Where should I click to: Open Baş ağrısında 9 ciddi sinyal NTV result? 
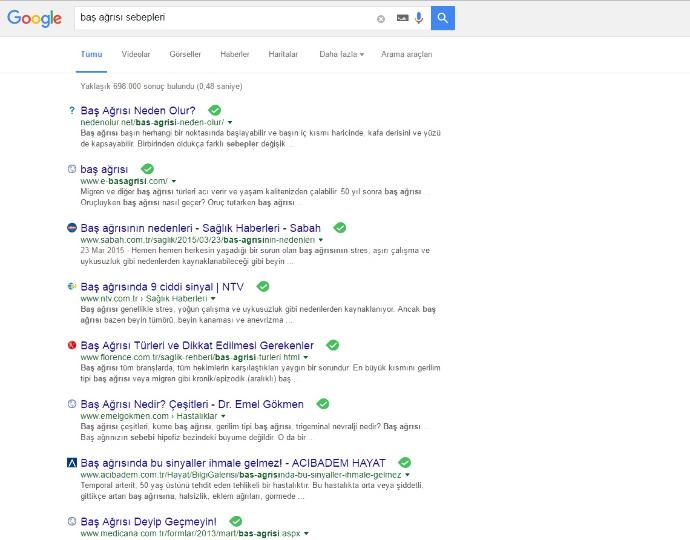(x=162, y=287)
